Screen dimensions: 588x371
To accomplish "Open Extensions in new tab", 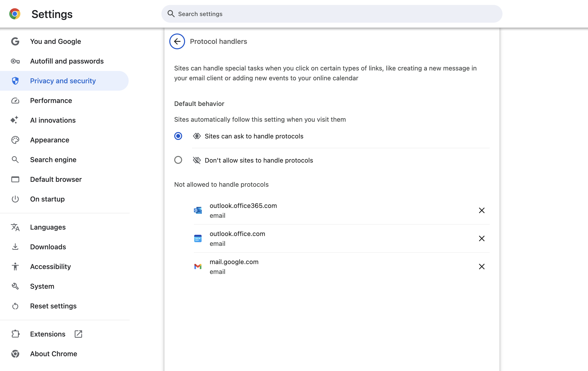I will [x=48, y=334].
